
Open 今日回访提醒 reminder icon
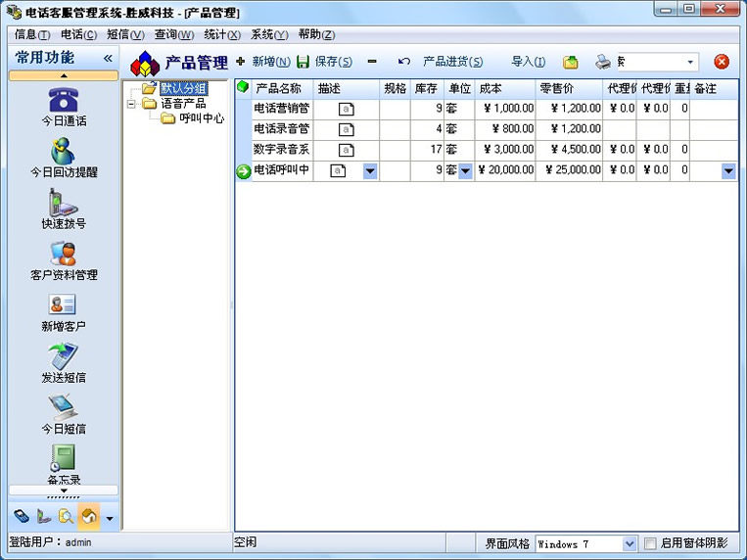(63, 151)
